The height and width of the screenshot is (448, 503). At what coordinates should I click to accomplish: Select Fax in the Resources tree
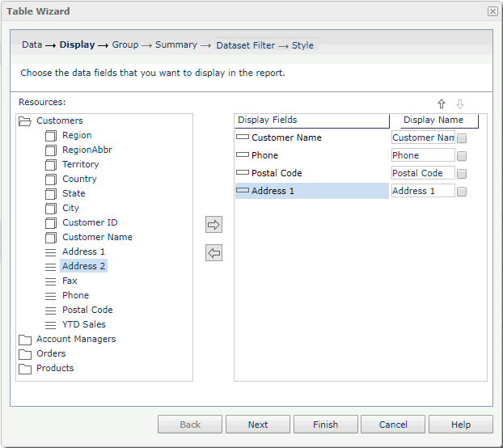pos(70,281)
